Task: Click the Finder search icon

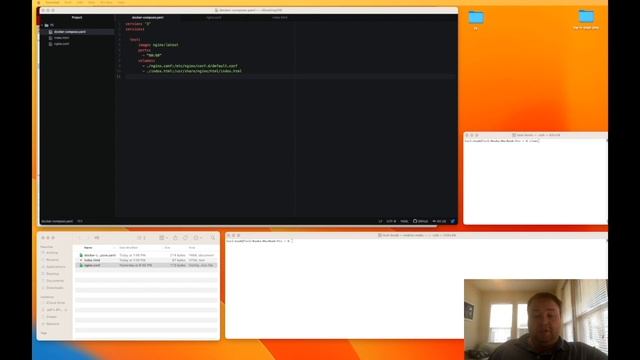Action: 213,238
